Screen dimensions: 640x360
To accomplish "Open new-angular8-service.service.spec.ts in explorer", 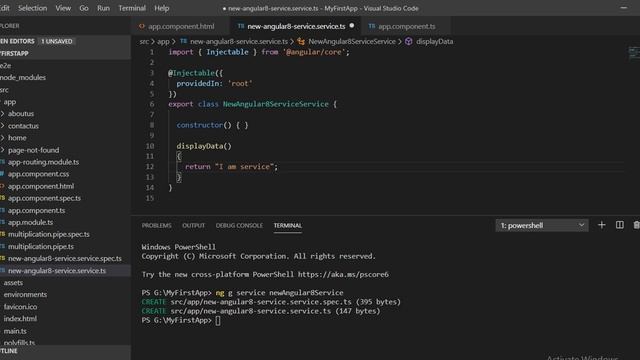I will point(64,258).
